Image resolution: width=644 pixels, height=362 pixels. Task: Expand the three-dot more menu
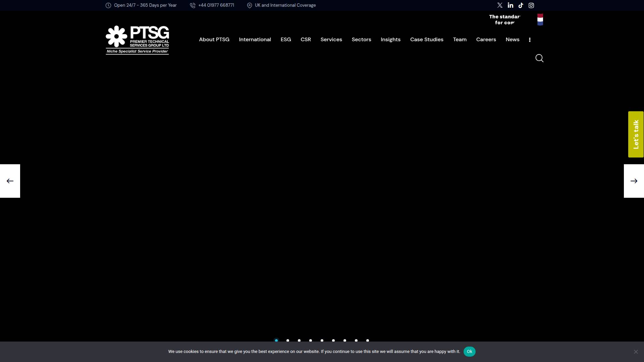click(530, 40)
